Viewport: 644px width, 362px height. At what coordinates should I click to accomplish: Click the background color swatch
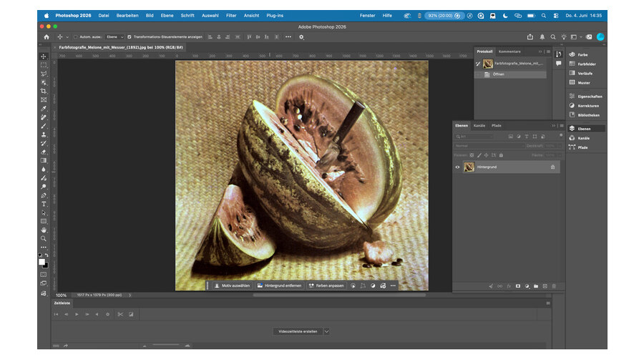(x=46, y=266)
